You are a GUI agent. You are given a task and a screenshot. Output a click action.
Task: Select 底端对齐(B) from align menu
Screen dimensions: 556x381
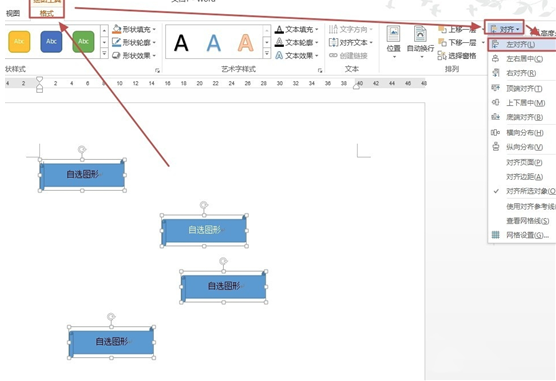[522, 117]
